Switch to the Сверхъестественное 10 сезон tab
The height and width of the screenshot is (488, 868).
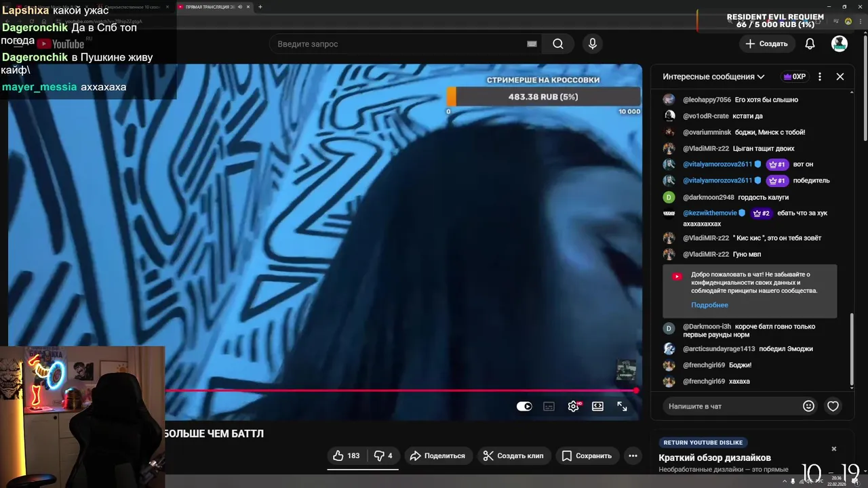(x=132, y=7)
